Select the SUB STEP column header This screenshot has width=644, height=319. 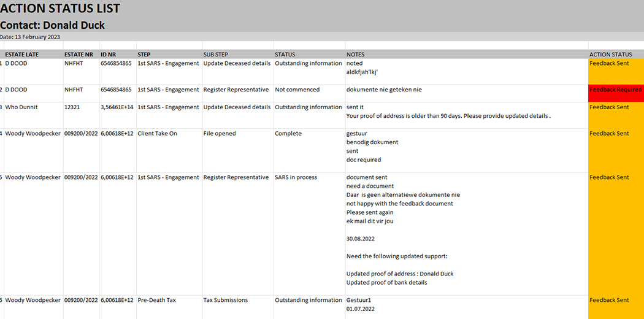point(216,55)
